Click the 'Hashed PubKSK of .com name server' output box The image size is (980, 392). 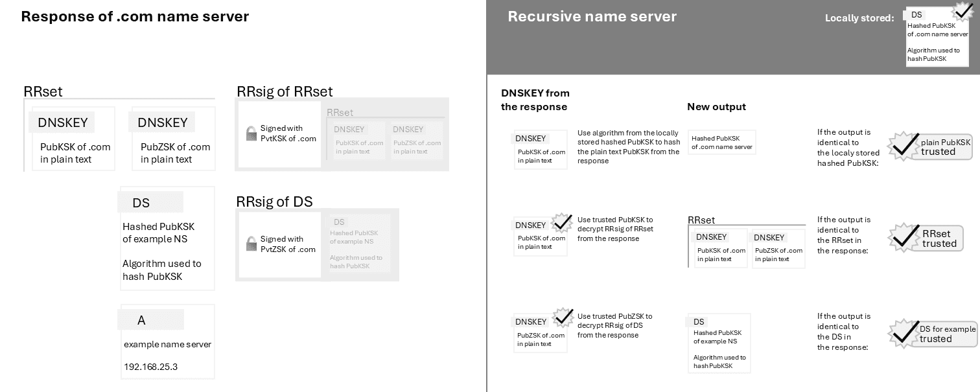tap(722, 142)
